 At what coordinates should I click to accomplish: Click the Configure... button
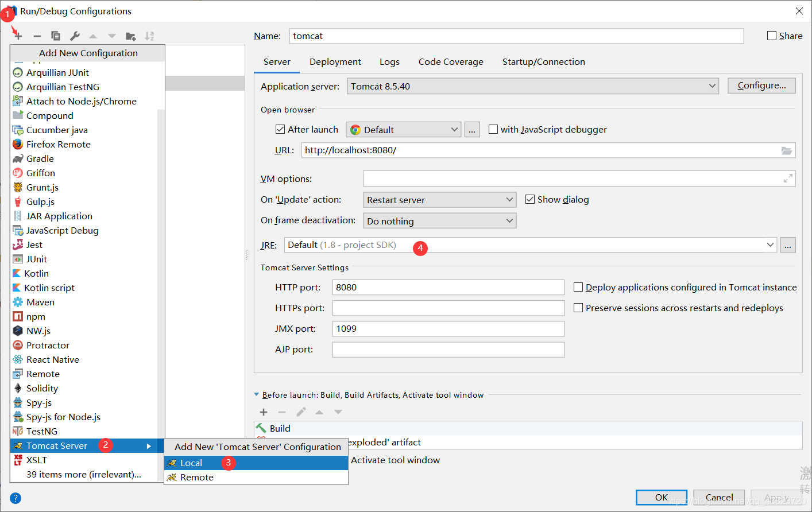tap(761, 86)
